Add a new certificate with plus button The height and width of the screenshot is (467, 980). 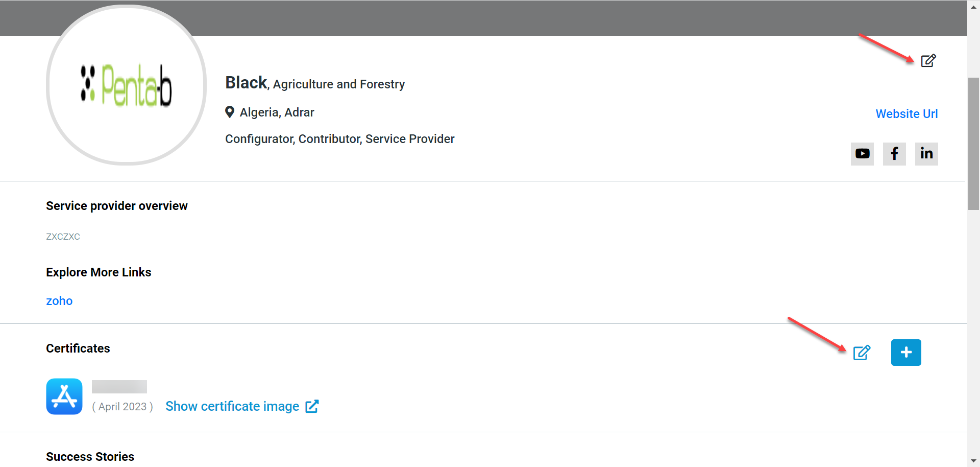[x=906, y=353]
